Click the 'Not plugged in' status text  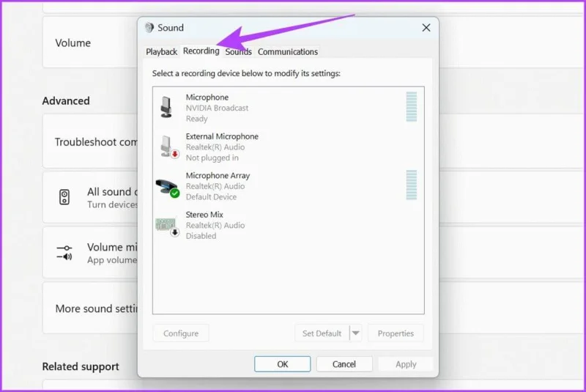pyautogui.click(x=212, y=158)
